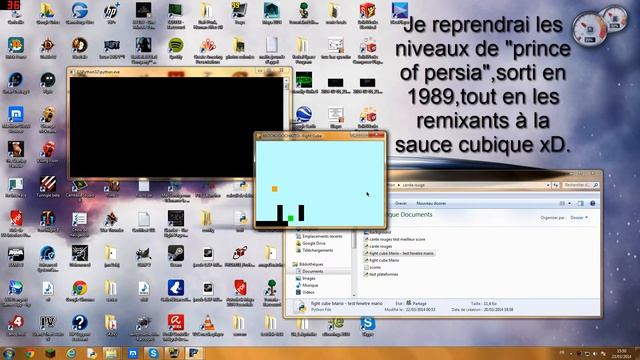Open the Google Earth desktop icon
640x360 pixels.
(x=304, y=115)
